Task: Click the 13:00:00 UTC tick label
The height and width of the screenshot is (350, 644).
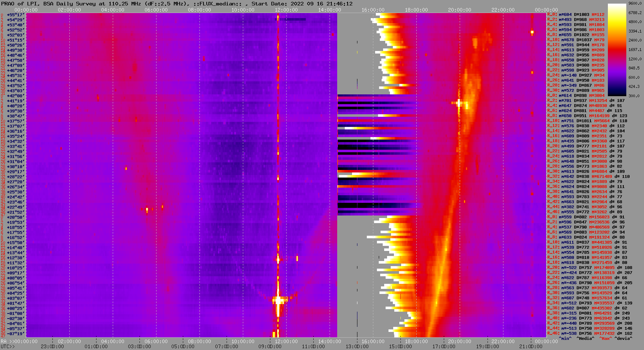Action: point(357,346)
